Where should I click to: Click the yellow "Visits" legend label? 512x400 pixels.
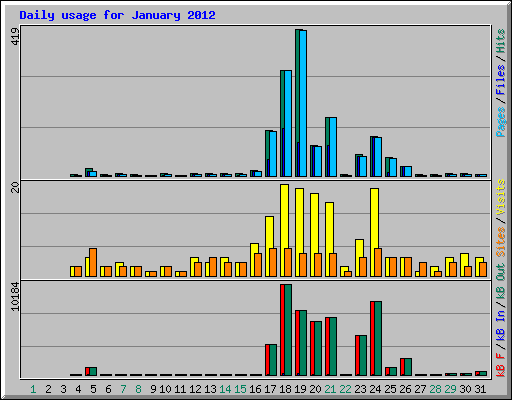pos(501,198)
